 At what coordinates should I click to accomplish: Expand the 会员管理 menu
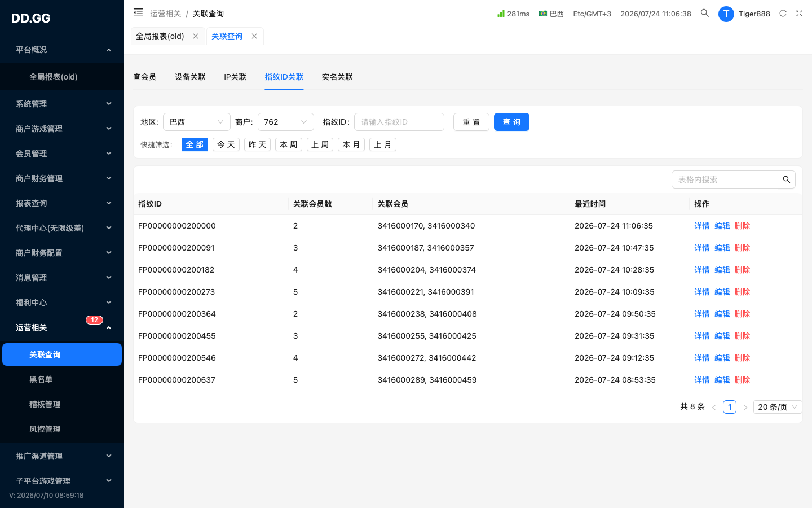(62, 154)
